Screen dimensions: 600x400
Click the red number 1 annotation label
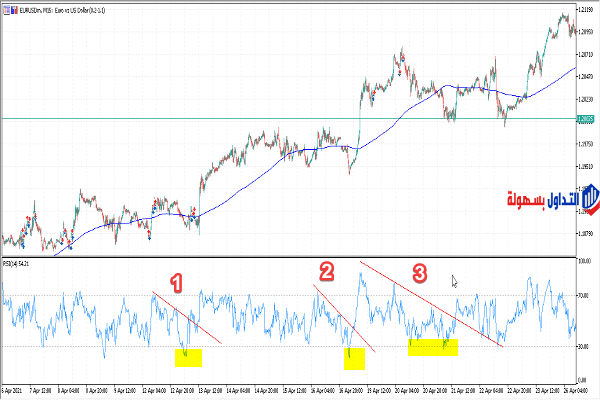[x=177, y=284]
